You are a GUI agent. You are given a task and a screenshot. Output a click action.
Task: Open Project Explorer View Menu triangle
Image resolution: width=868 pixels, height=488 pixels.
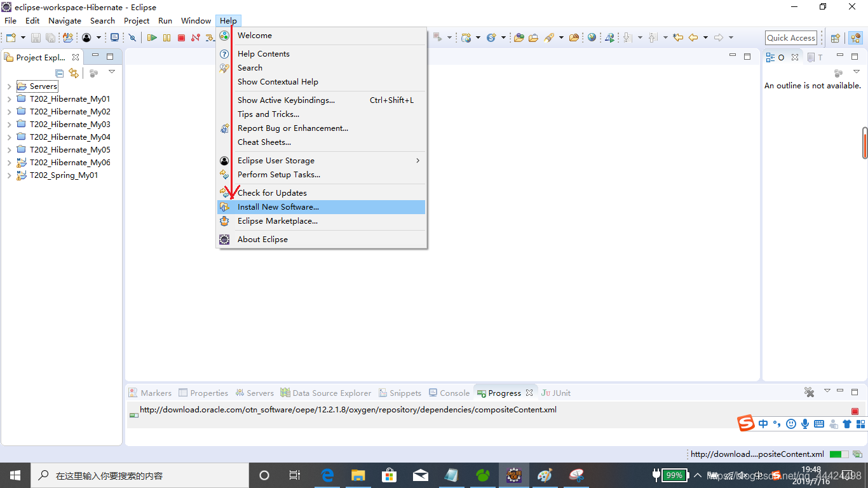(112, 72)
